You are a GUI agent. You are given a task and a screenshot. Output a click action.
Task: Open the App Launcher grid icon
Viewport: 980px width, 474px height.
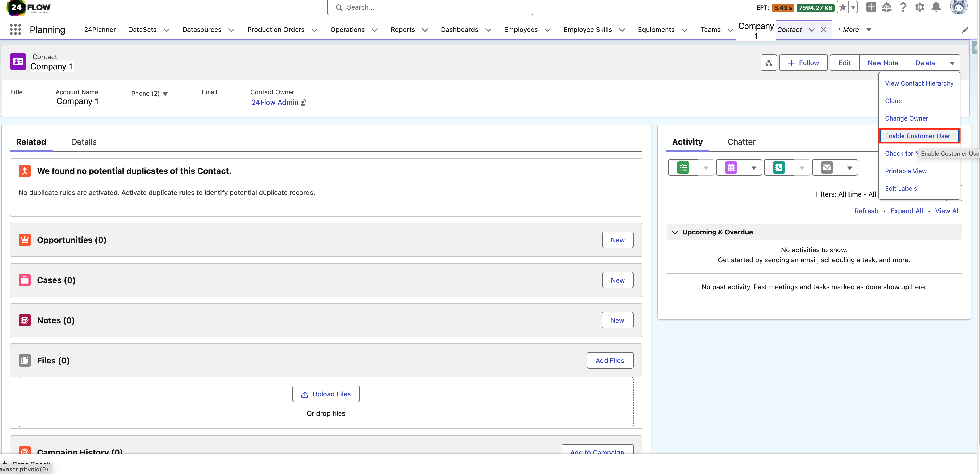15,29
